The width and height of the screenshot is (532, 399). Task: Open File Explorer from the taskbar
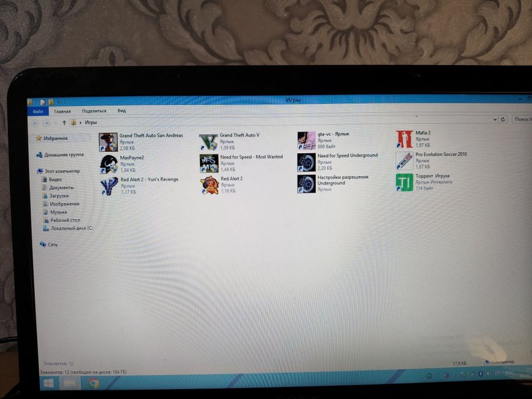click(70, 384)
